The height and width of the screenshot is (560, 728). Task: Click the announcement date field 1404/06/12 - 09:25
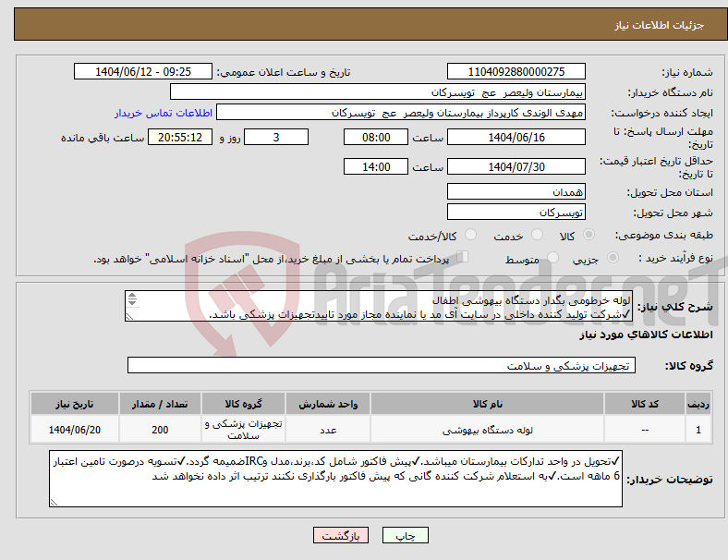tap(143, 71)
